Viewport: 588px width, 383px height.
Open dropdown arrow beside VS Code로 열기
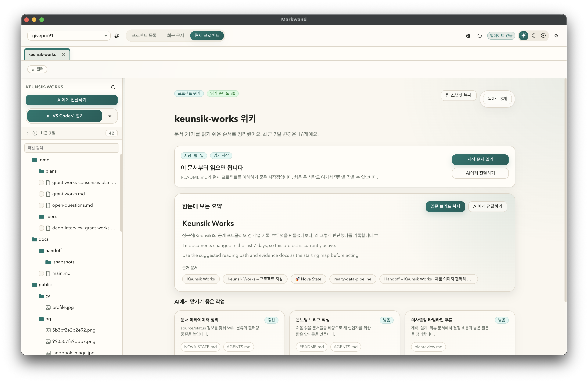(110, 116)
